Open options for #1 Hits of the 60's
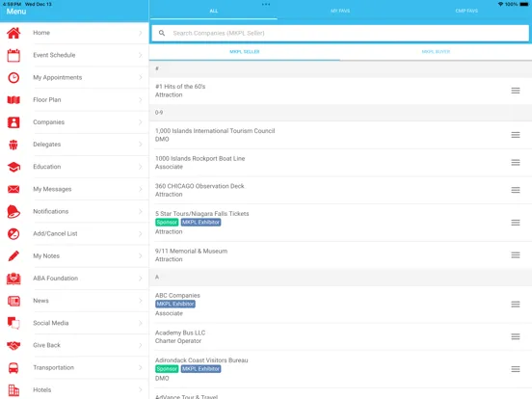Image resolution: width=532 pixels, height=399 pixels. pos(516,91)
